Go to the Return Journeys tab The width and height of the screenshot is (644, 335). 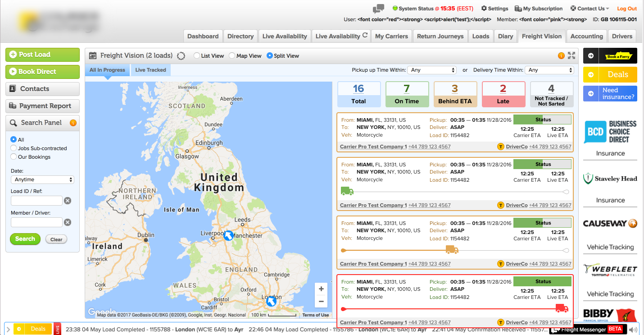440,36
